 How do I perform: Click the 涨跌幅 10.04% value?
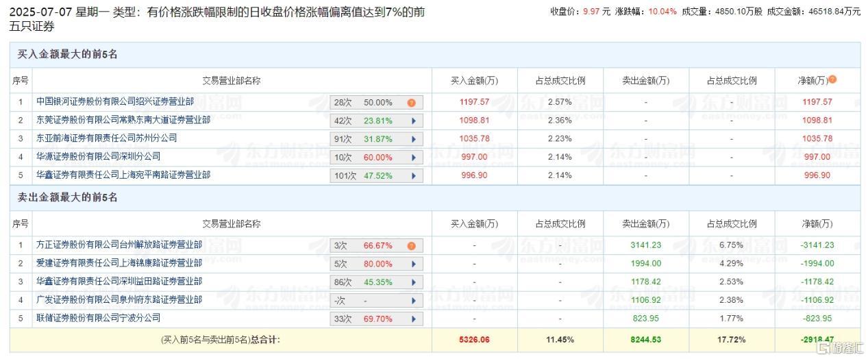(x=661, y=12)
